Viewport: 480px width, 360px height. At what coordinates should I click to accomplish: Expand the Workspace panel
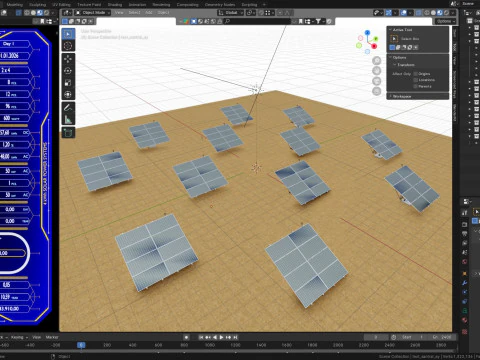point(402,96)
